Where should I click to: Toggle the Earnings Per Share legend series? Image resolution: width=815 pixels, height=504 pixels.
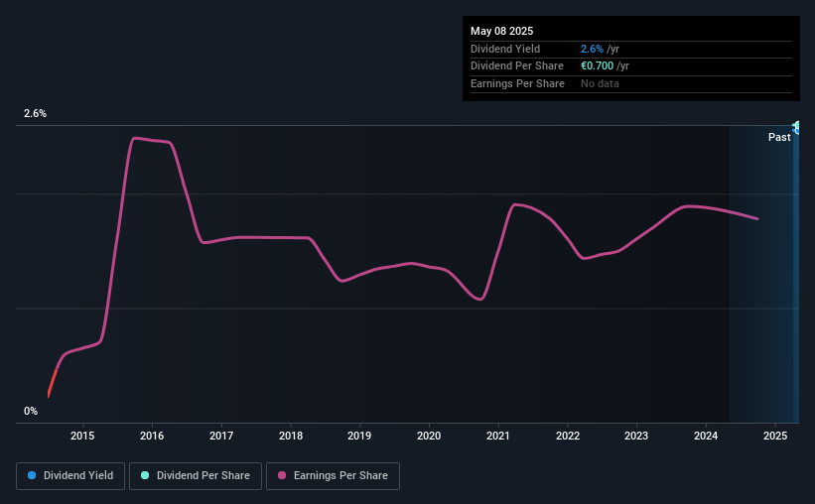(x=333, y=475)
